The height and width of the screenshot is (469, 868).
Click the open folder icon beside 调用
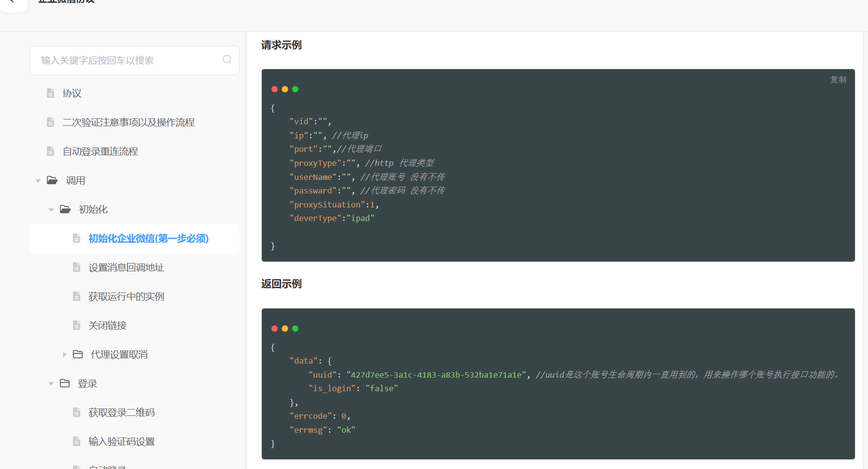coord(52,180)
